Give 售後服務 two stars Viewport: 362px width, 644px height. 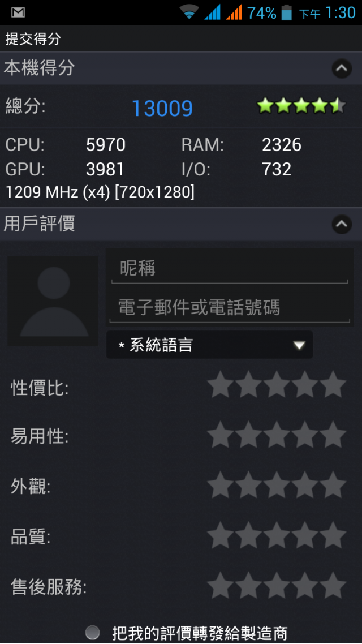[248, 586]
